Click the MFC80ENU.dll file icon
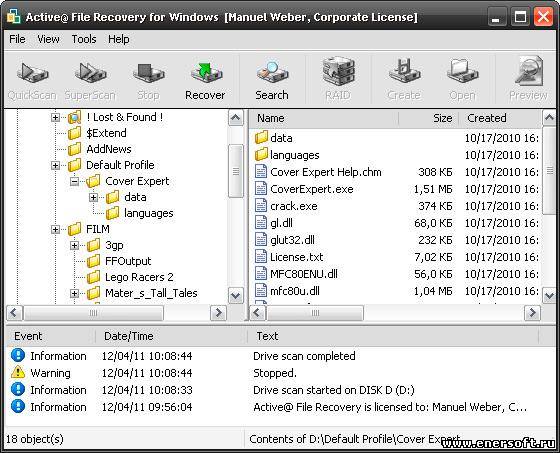This screenshot has height=453, width=560. (261, 273)
